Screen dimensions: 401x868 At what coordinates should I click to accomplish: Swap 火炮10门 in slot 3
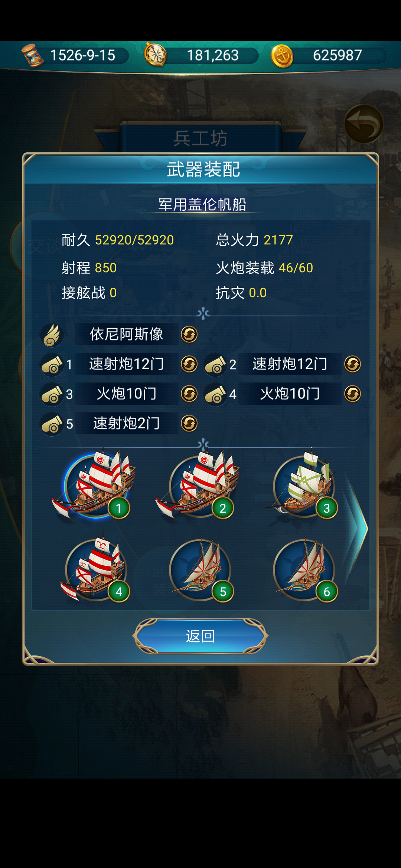189,394
